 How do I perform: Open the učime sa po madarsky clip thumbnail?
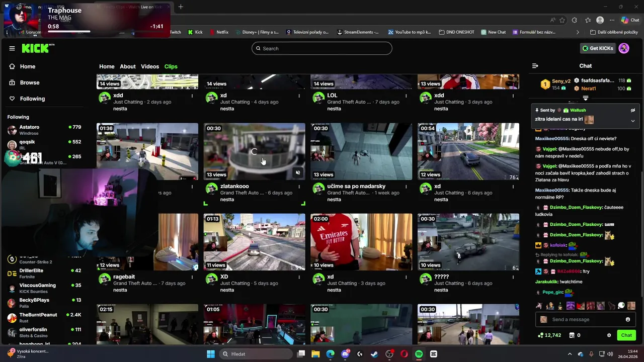coord(361,151)
